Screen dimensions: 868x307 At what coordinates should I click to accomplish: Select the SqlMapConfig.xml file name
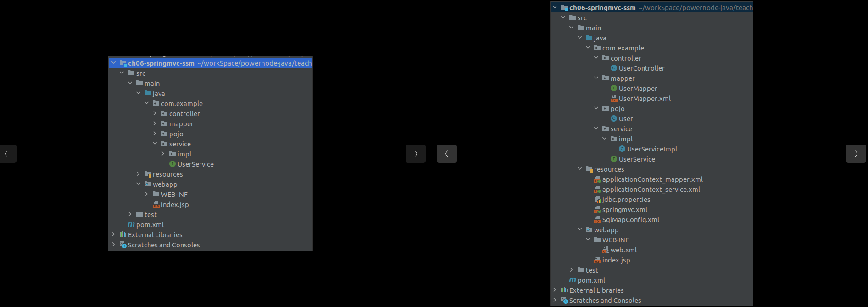631,220
